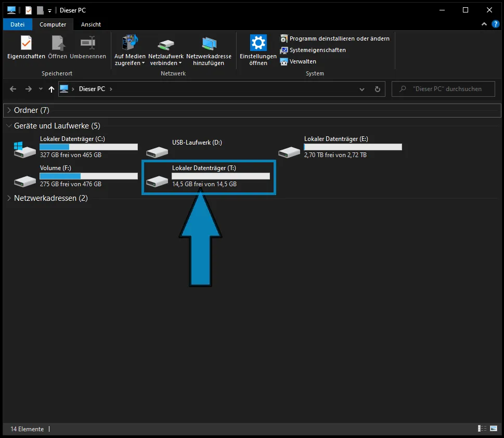
Task: Open Eigenschaften in the ribbon
Action: (26, 47)
